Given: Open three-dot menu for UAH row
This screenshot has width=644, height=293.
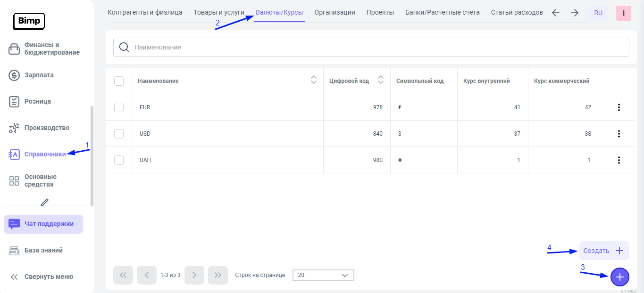Looking at the screenshot, I should [x=619, y=160].
